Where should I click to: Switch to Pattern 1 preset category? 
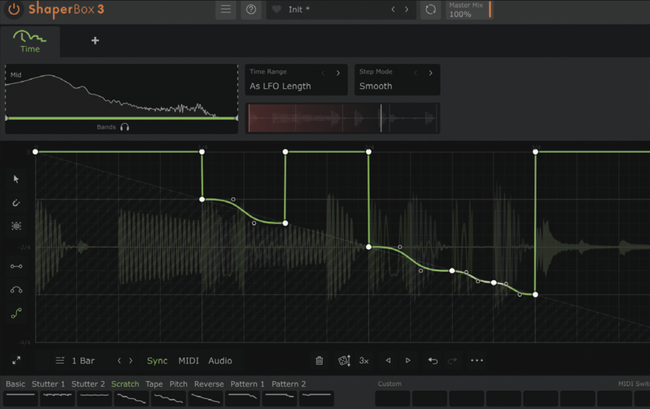pos(247,384)
